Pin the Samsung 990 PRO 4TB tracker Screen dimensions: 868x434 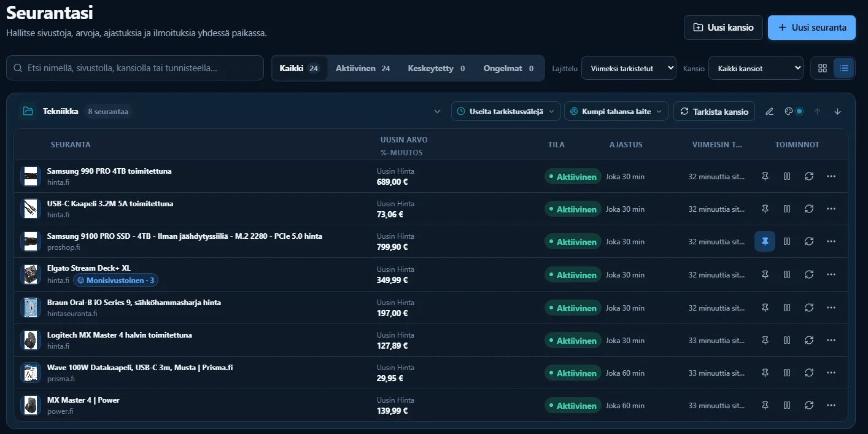[x=765, y=176]
